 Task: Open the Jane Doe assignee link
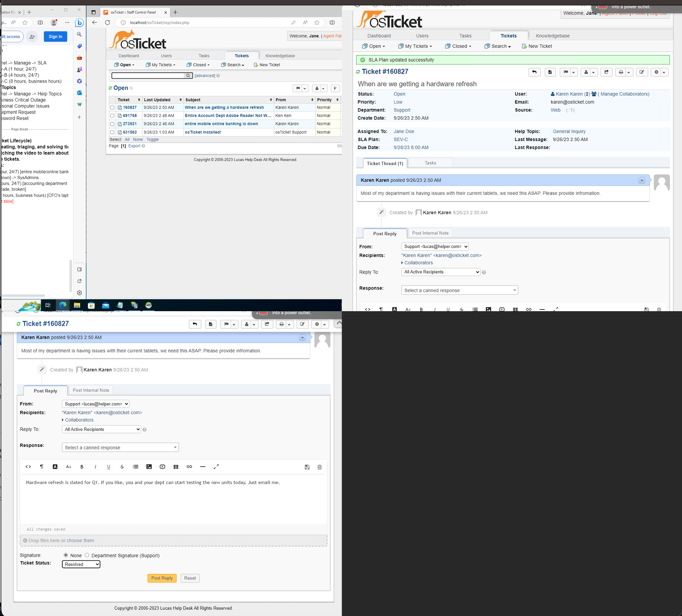click(x=404, y=131)
